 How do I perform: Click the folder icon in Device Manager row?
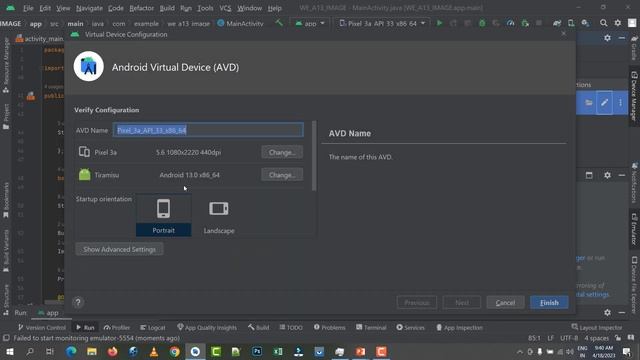pyautogui.click(x=589, y=102)
